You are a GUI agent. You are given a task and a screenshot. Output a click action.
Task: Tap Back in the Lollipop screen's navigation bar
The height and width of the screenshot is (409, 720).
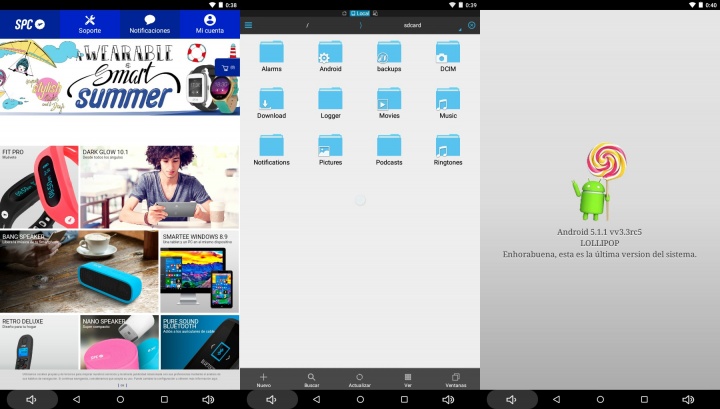[557, 400]
